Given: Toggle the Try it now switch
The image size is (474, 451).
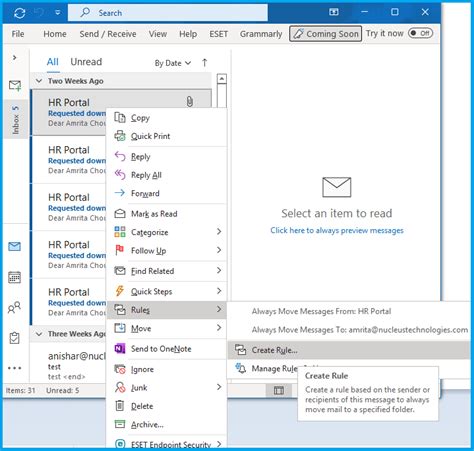Looking at the screenshot, I should [x=420, y=33].
